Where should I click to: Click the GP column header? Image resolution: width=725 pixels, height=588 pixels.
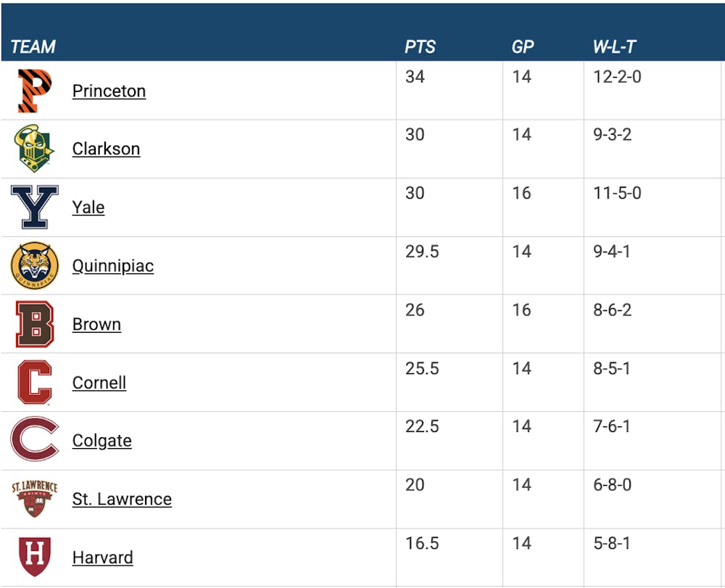pyautogui.click(x=522, y=47)
